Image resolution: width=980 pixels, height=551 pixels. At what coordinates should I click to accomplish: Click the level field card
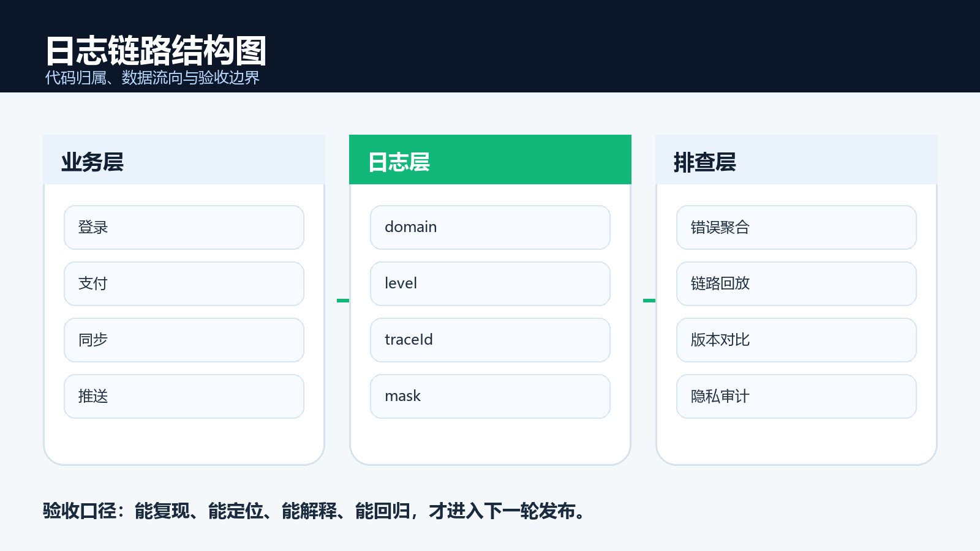(x=490, y=283)
